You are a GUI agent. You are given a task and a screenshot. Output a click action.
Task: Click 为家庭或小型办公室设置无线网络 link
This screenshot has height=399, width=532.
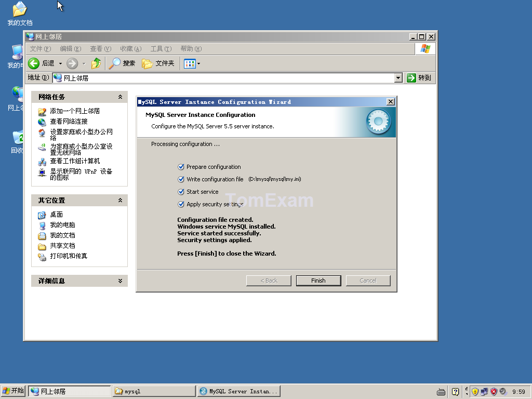[x=81, y=149]
